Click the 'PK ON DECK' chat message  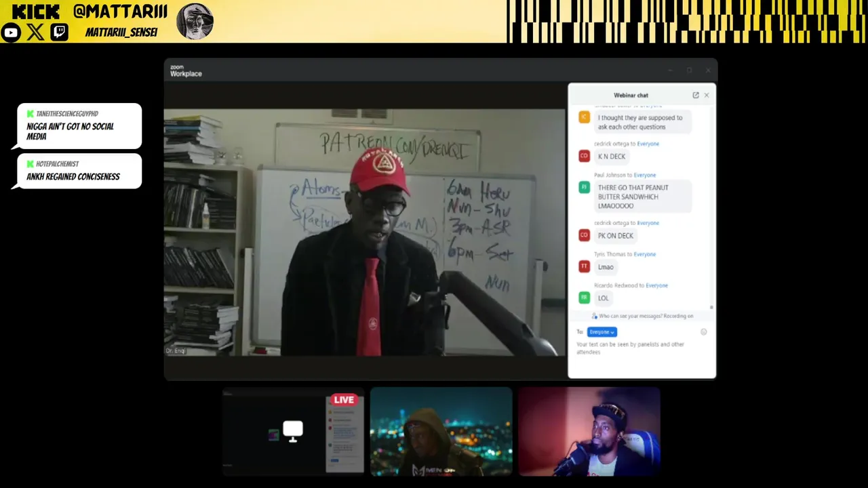[x=616, y=236]
